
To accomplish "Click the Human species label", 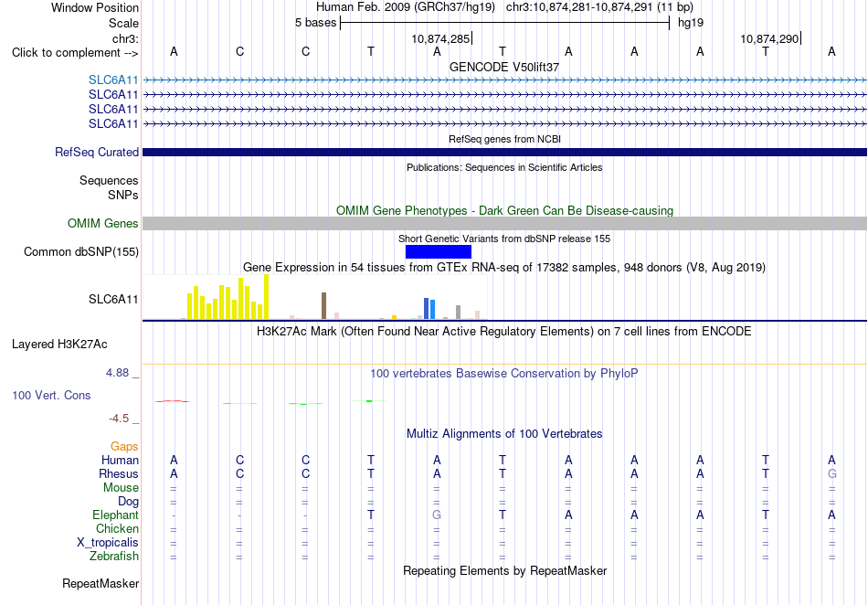I will (x=120, y=460).
